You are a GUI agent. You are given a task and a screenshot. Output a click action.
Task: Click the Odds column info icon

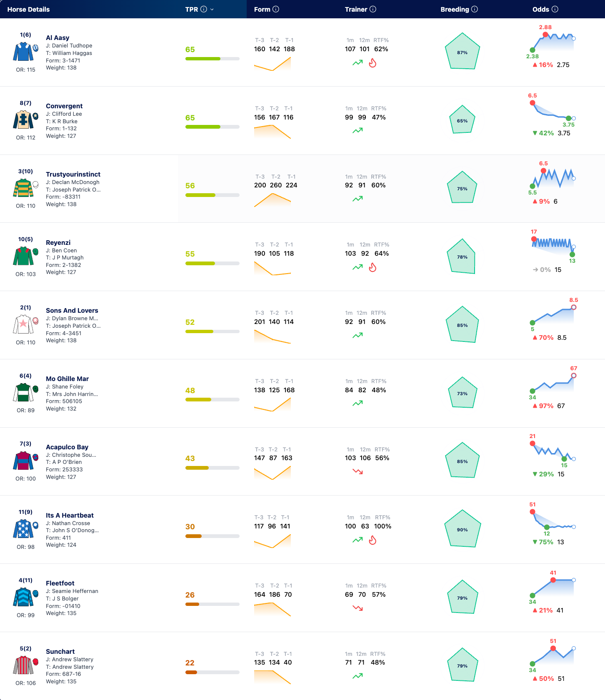(555, 9)
